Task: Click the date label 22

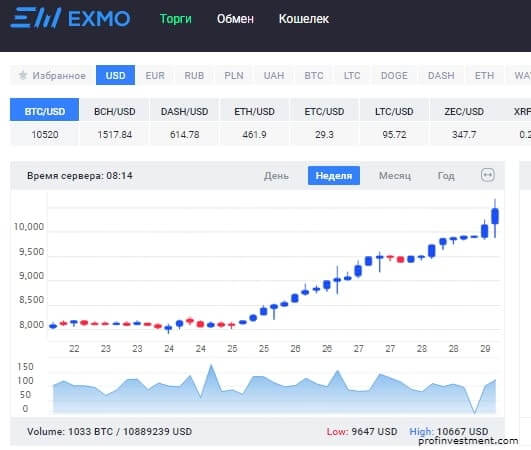Action: tap(74, 348)
